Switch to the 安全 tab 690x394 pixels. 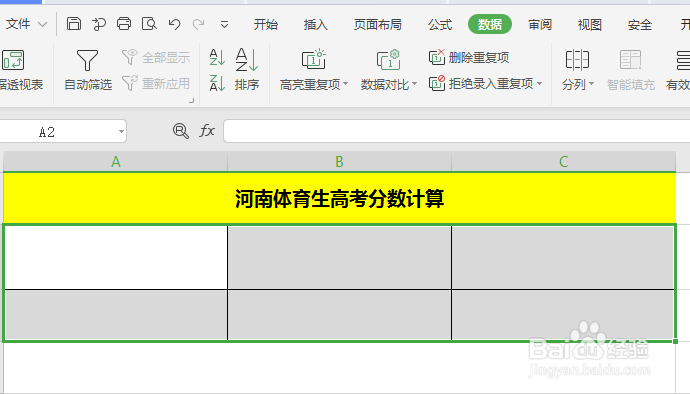click(x=640, y=25)
